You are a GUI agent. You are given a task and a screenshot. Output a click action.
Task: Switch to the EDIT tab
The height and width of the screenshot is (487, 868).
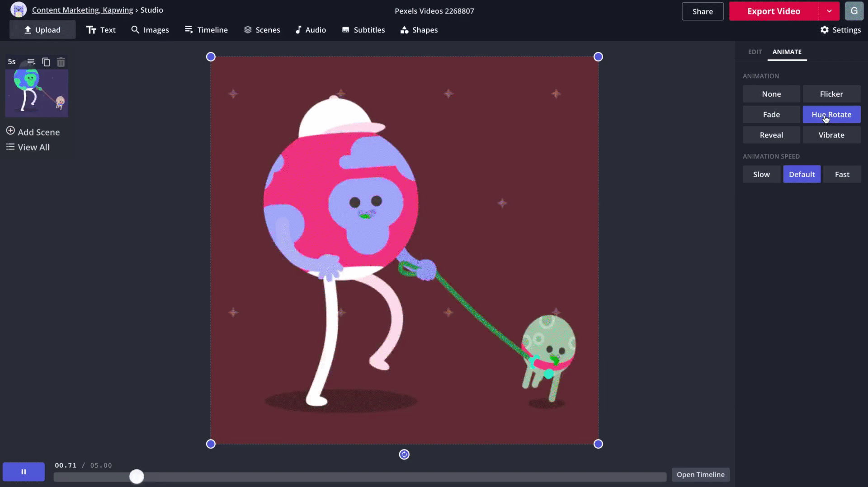[x=755, y=52]
